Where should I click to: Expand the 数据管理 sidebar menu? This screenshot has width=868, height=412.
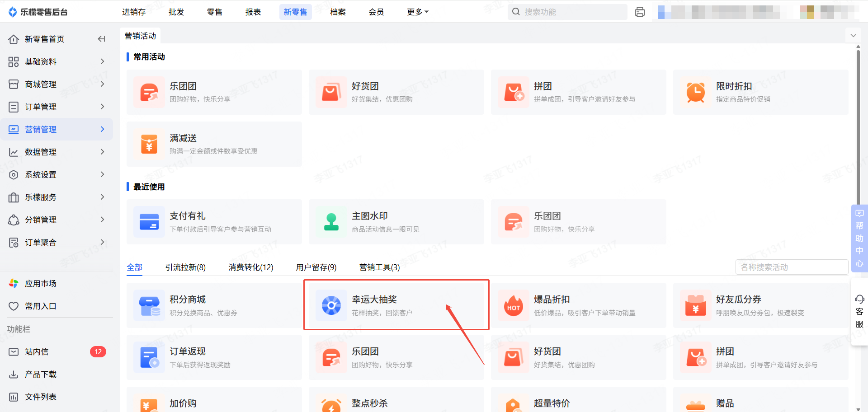[57, 152]
